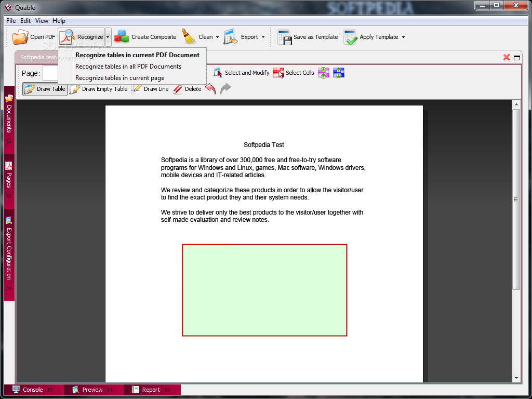Click the vertical scrollbar up arrow
Image resolution: width=532 pixels, height=399 pixels.
[x=516, y=104]
